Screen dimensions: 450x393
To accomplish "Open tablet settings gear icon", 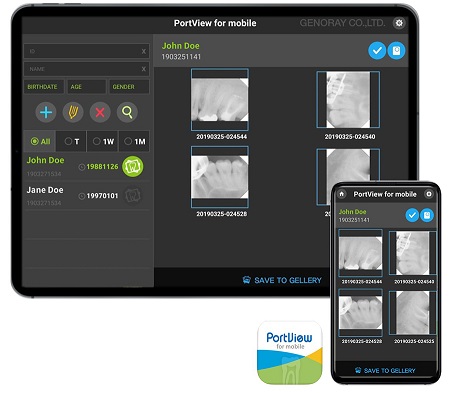I will (399, 23).
